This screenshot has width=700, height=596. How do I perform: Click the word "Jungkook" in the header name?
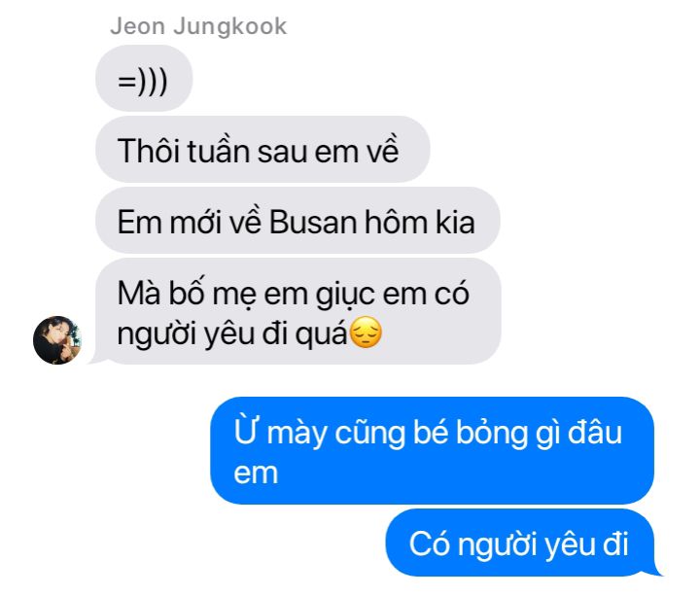[x=229, y=27]
